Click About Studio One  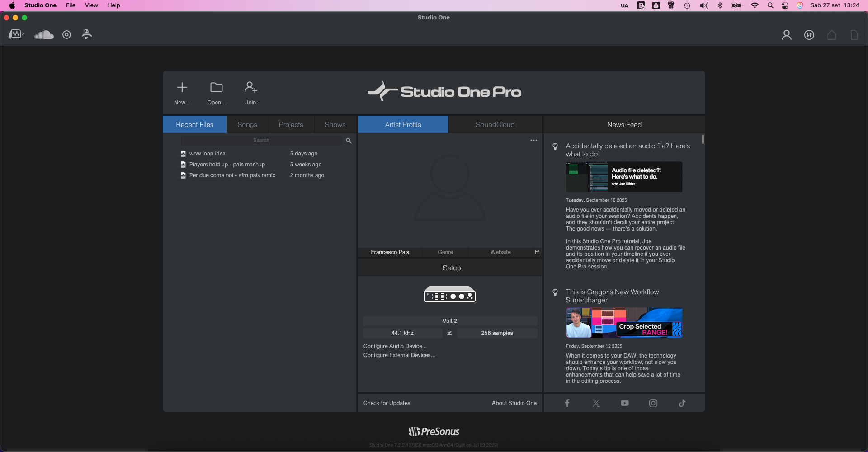(x=514, y=403)
